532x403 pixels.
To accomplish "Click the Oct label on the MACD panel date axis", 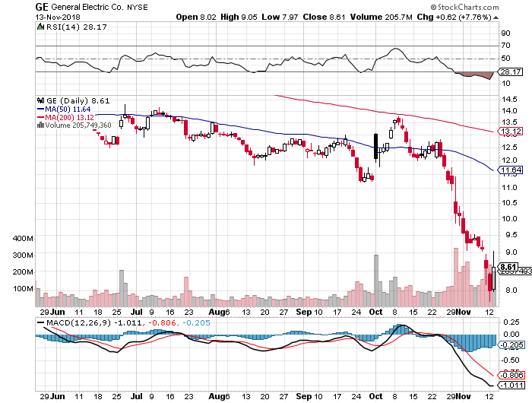I will point(375,396).
